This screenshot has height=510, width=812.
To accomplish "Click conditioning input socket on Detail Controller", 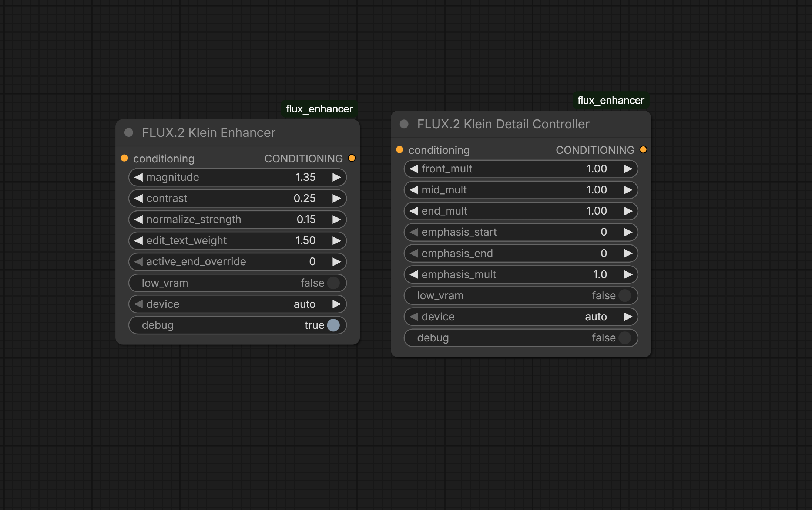I will click(400, 150).
